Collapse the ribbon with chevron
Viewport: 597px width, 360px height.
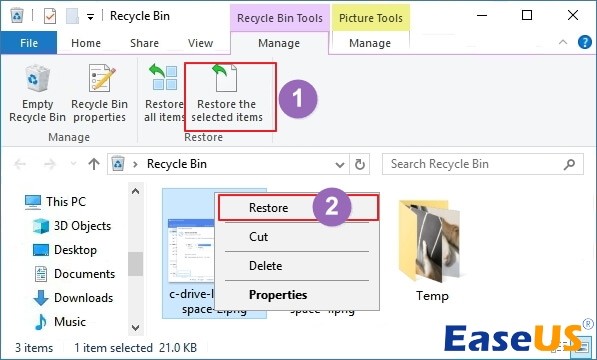click(563, 42)
